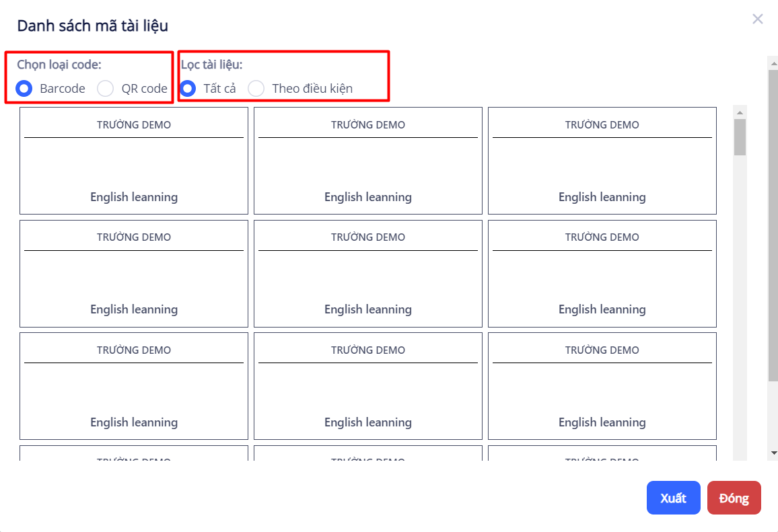The width and height of the screenshot is (778, 532).
Task: Click the outer dialog scrollbar thumb
Action: (x=773, y=222)
